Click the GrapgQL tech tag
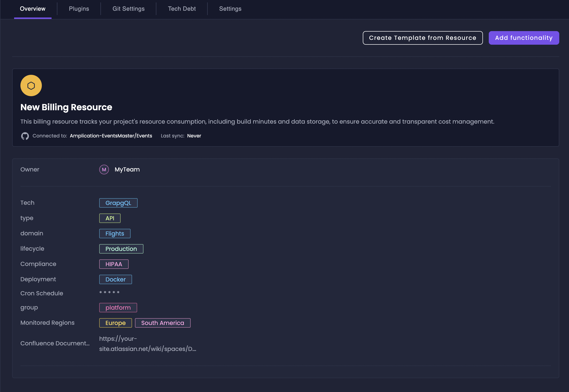 pyautogui.click(x=118, y=203)
